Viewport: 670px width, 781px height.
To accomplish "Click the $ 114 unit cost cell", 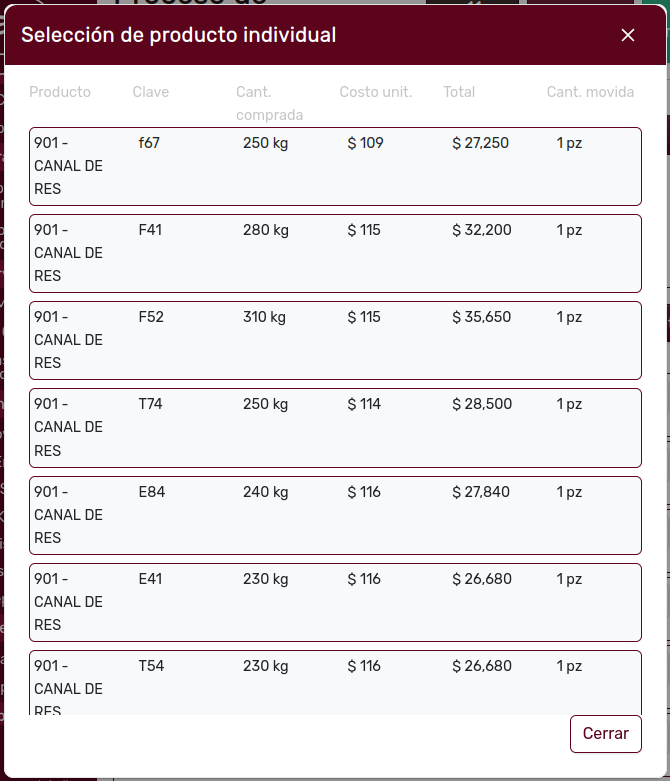I will (364, 404).
